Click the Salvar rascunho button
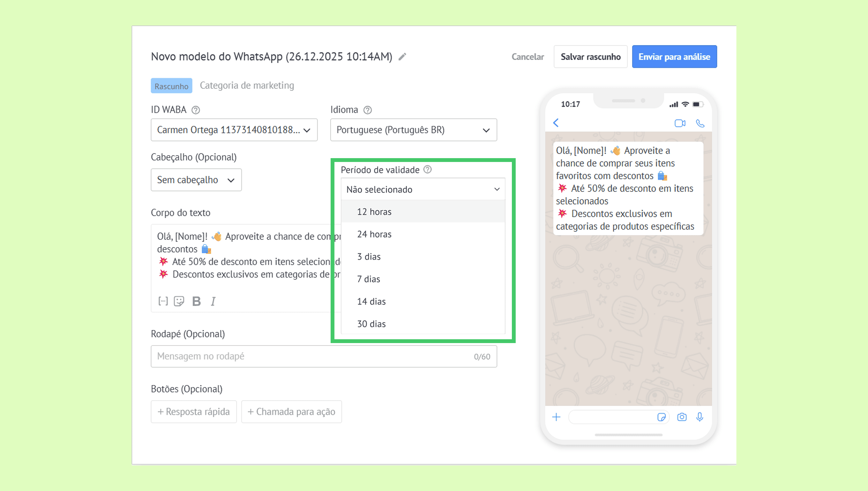868x491 pixels. pos(590,57)
